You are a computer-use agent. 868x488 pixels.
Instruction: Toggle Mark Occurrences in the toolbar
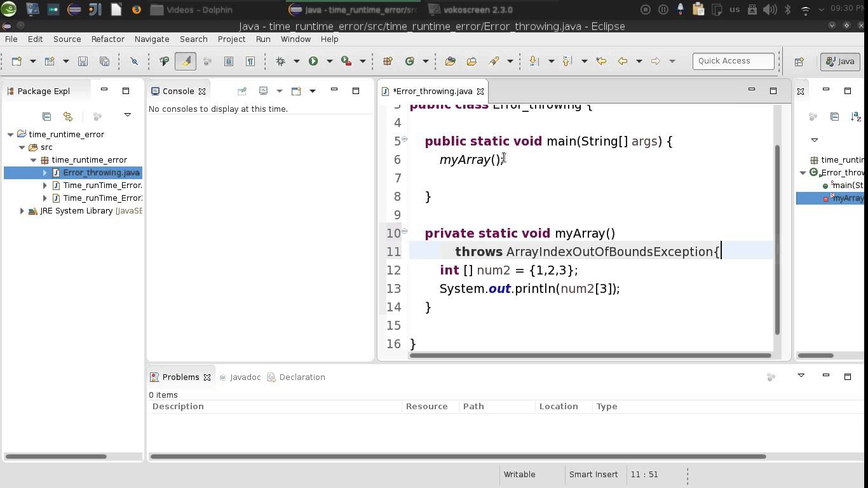[x=185, y=61]
